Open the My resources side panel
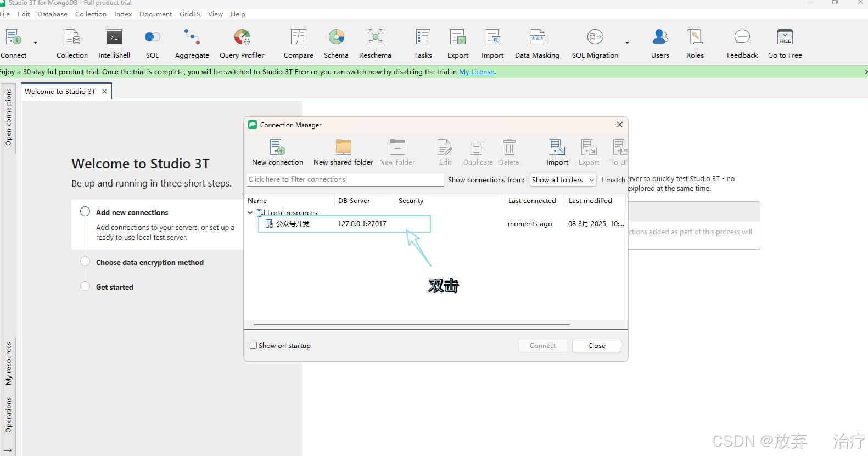868x456 pixels. [x=8, y=363]
